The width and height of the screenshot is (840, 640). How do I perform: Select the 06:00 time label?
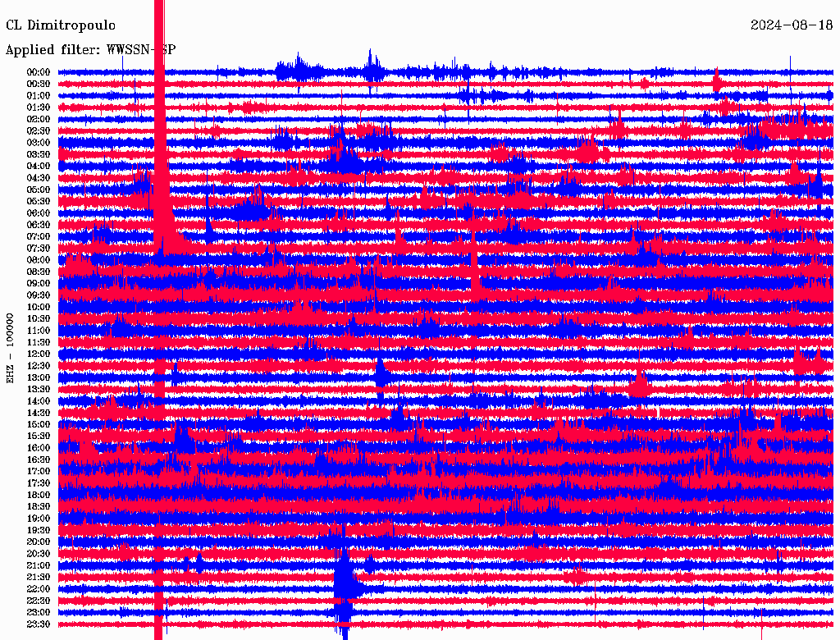point(39,213)
